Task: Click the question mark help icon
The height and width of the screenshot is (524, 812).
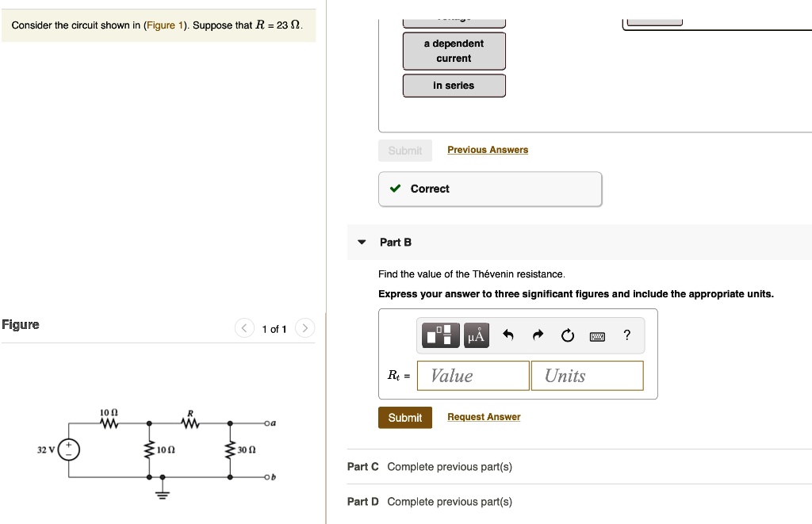Action: tap(626, 335)
